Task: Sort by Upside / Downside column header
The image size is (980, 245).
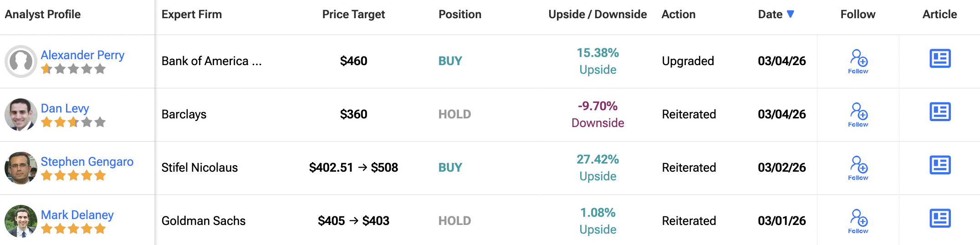Action: pyautogui.click(x=597, y=15)
